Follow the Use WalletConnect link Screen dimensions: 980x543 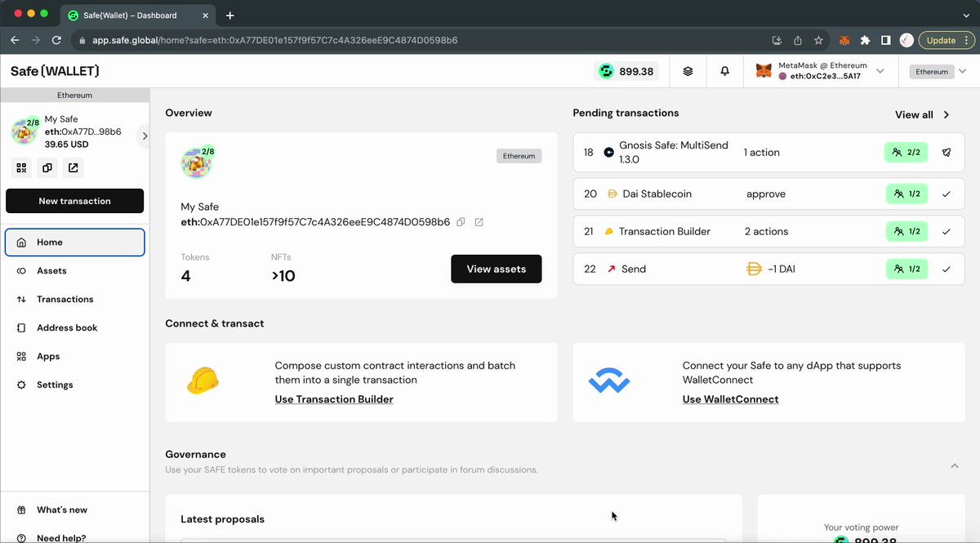pos(730,399)
